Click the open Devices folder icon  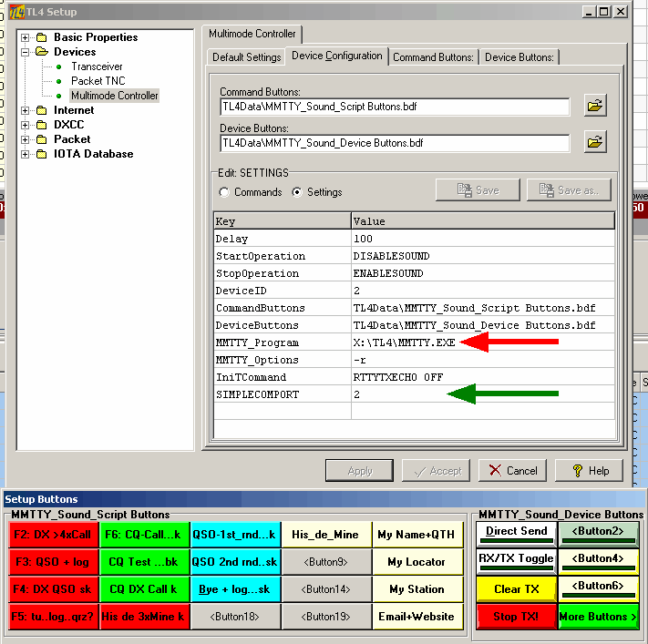coord(42,52)
